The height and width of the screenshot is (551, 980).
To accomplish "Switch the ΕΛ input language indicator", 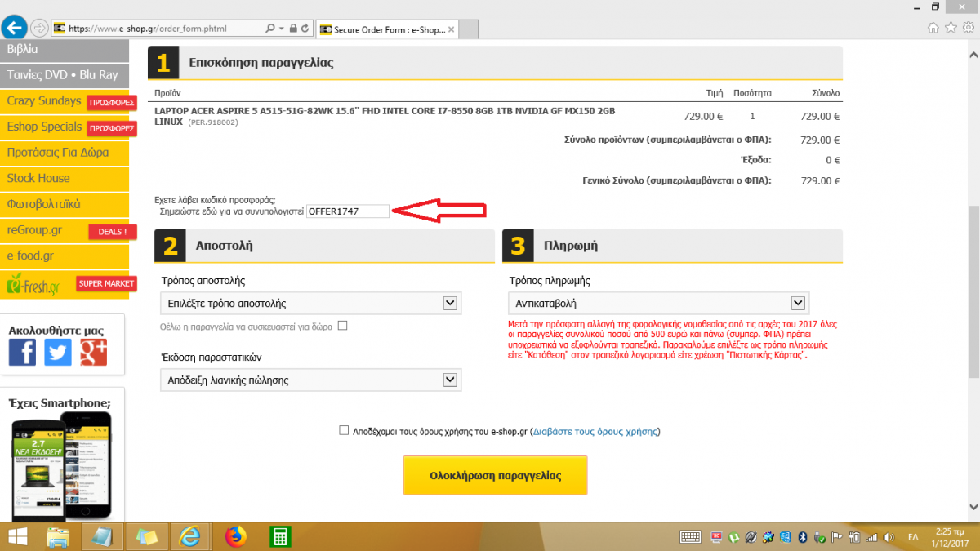I will pyautogui.click(x=914, y=536).
